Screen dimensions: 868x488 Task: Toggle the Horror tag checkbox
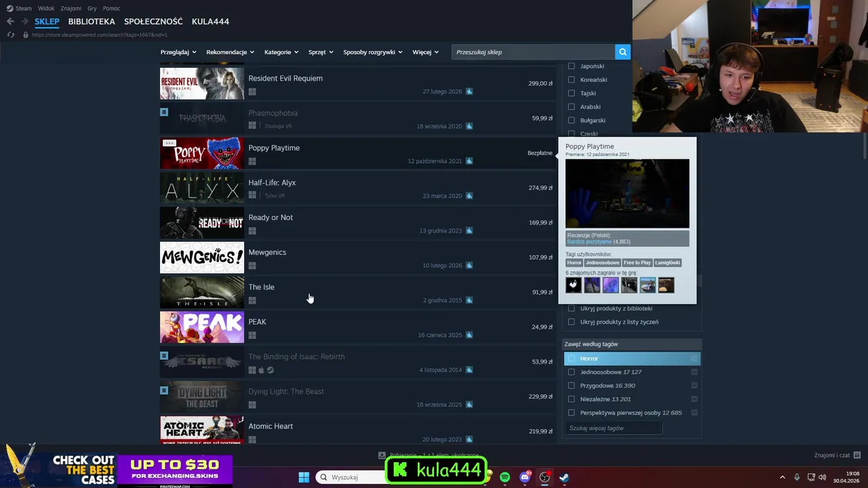571,359
